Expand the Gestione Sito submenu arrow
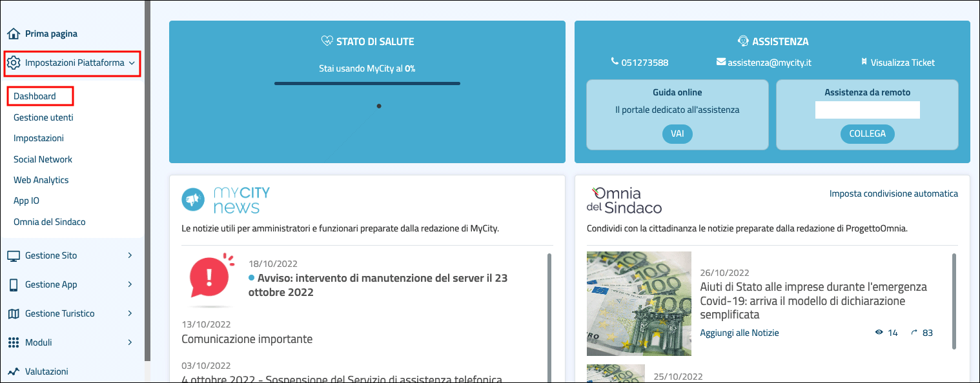The image size is (980, 383). click(130, 256)
